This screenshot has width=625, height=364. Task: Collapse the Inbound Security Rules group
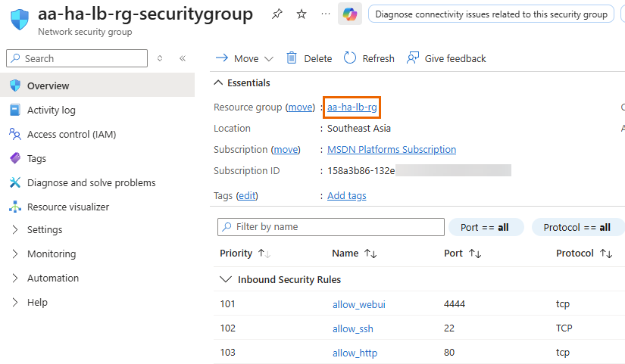point(225,279)
